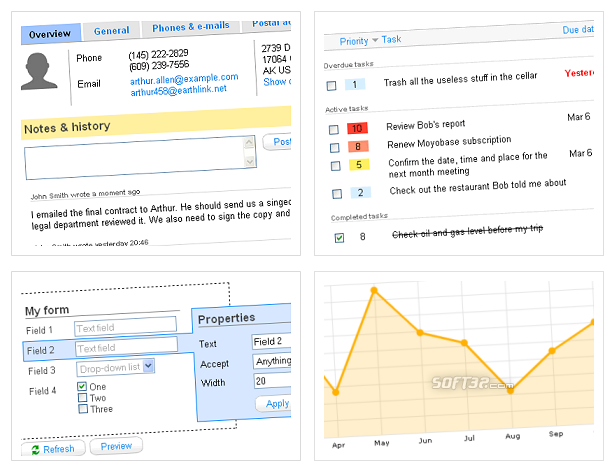Click the notes scrollbar up arrow

[249, 143]
